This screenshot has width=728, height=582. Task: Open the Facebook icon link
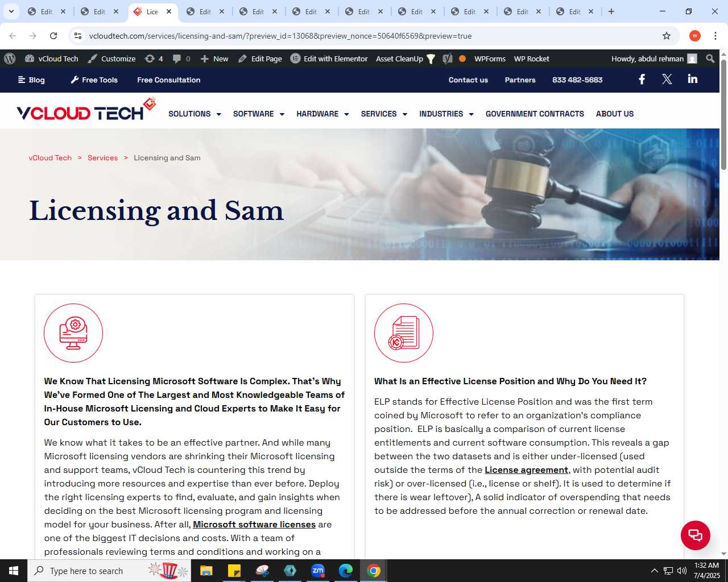(x=642, y=80)
